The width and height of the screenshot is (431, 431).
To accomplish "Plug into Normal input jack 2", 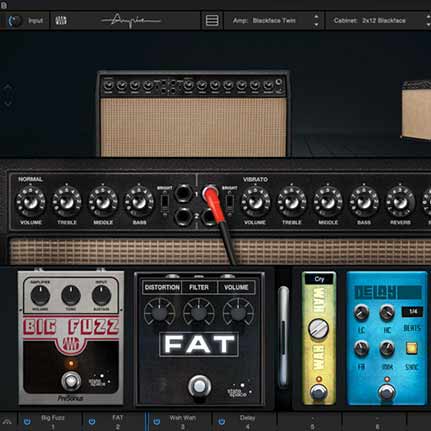I will (x=183, y=216).
